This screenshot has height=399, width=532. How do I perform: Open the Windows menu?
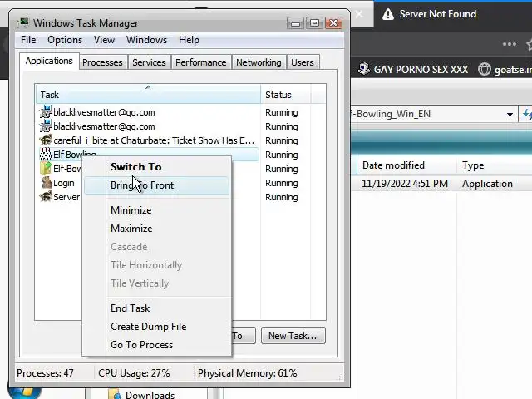click(146, 40)
